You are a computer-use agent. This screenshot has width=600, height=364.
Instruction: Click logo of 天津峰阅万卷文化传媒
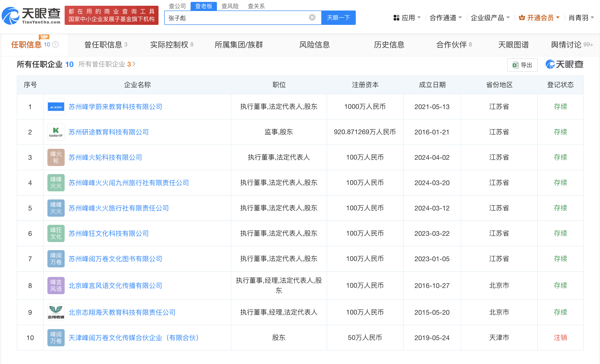point(56,337)
